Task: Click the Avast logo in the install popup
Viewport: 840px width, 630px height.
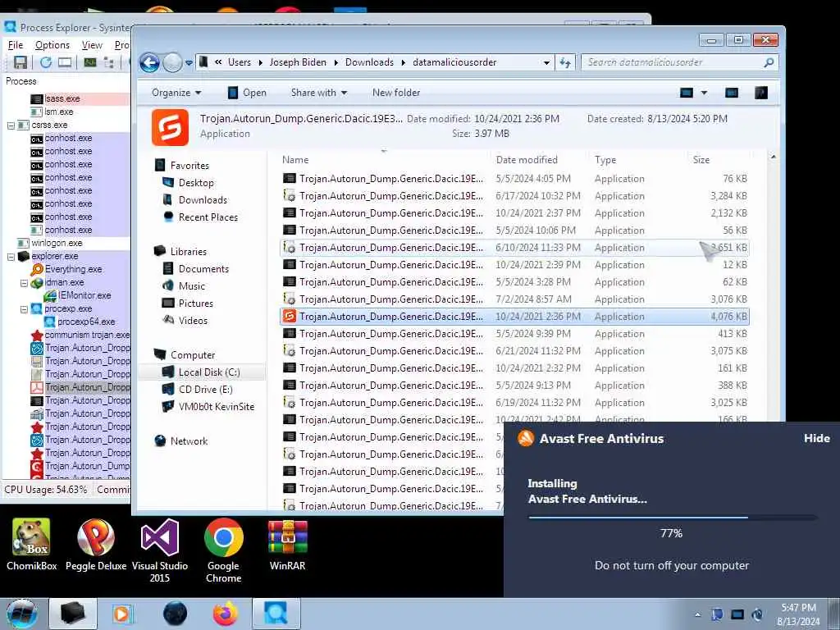Action: [526, 438]
